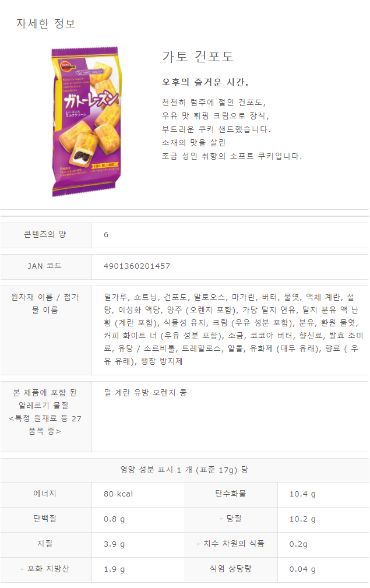Screen dimensions: 370x588
Task: Click the allergen list 밀 계란 유방 오렌지 콩
Action: [145, 393]
